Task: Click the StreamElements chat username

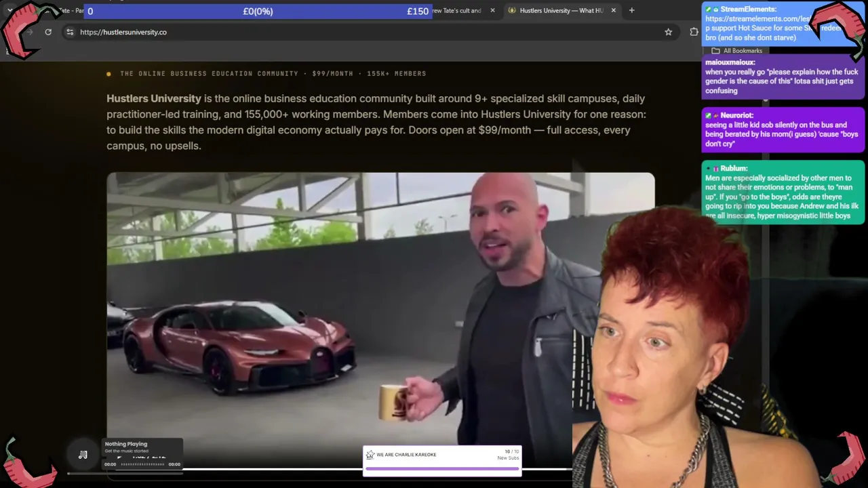Action: click(748, 9)
